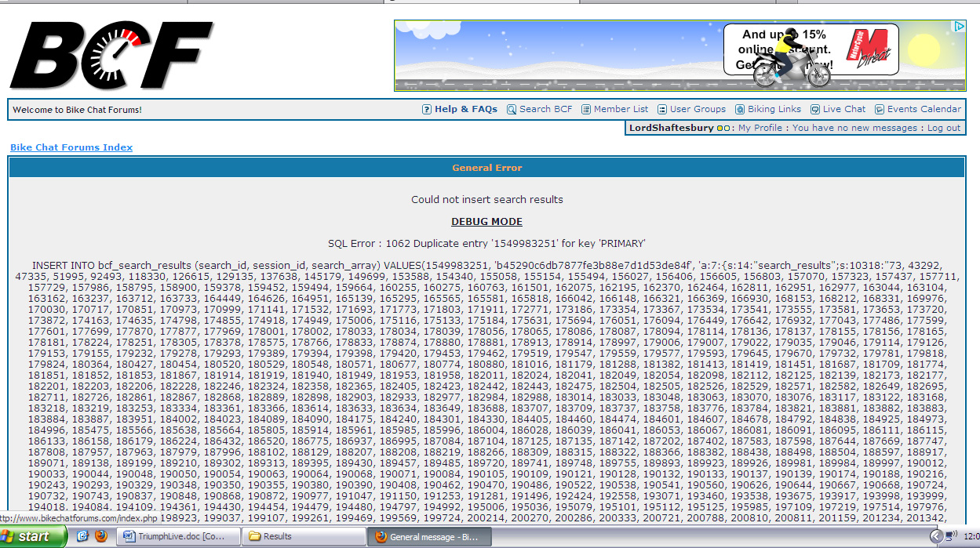
Task: Click the network connection tray icon
Action: [950, 536]
